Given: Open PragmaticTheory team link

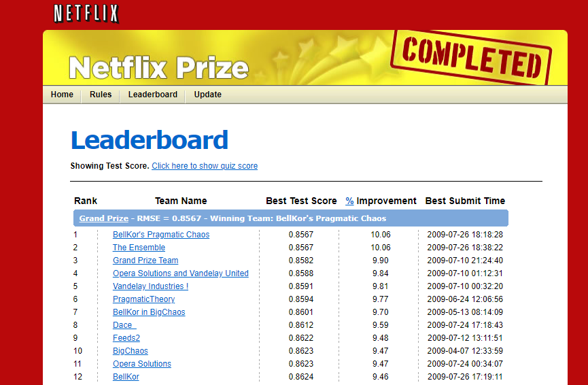Looking at the screenshot, I should click(144, 299).
